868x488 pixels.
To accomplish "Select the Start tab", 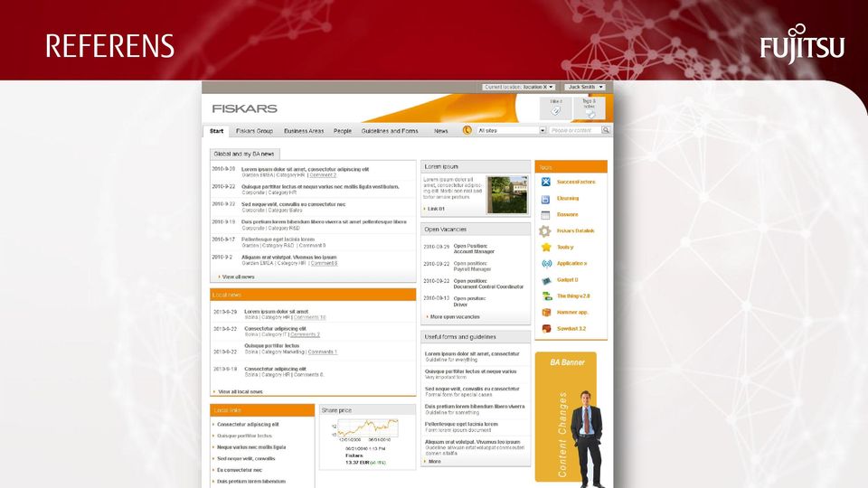I will point(216,131).
